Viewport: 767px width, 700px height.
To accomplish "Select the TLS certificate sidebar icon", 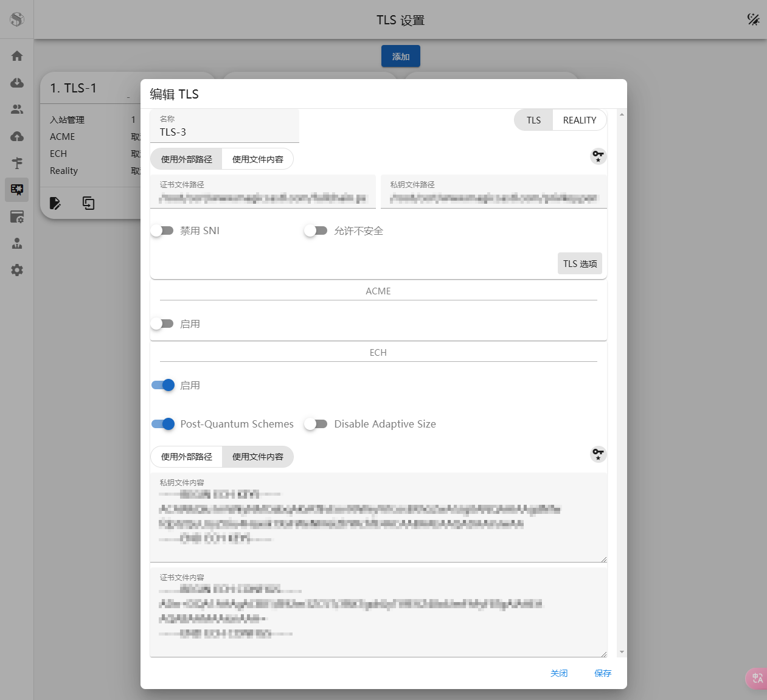I will coord(17,190).
